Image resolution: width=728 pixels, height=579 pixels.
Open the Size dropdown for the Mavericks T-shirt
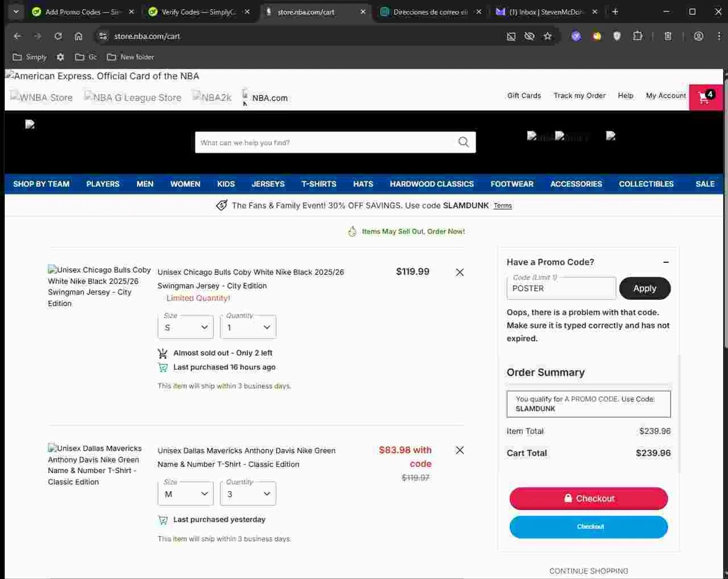coord(185,494)
